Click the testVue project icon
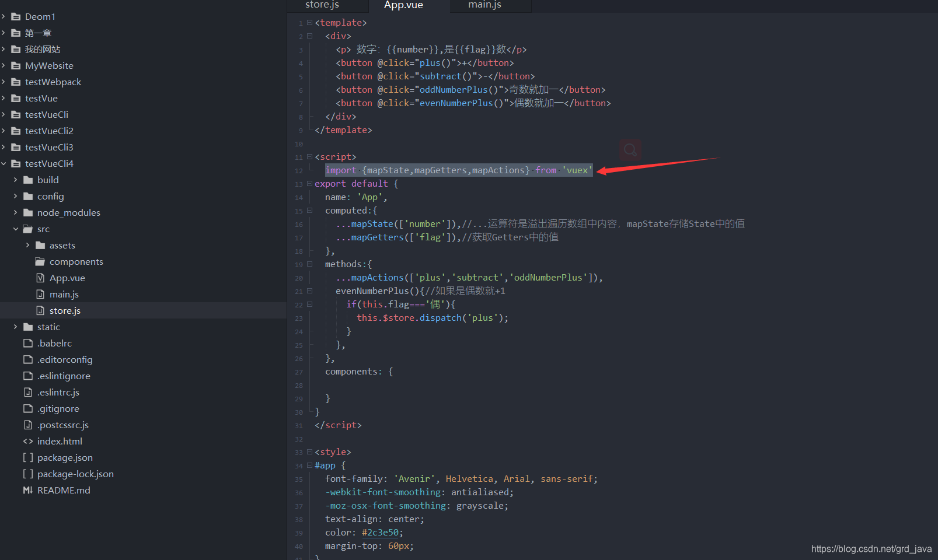 click(16, 99)
